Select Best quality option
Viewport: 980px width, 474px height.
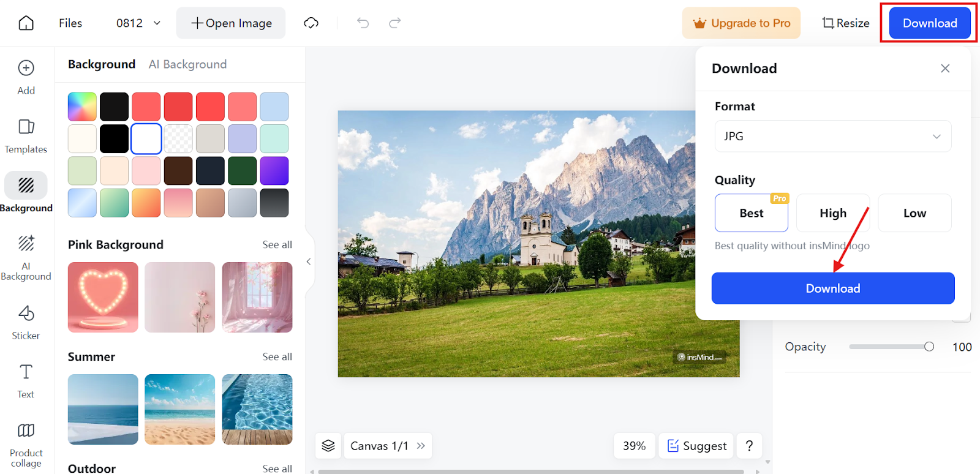tap(752, 213)
